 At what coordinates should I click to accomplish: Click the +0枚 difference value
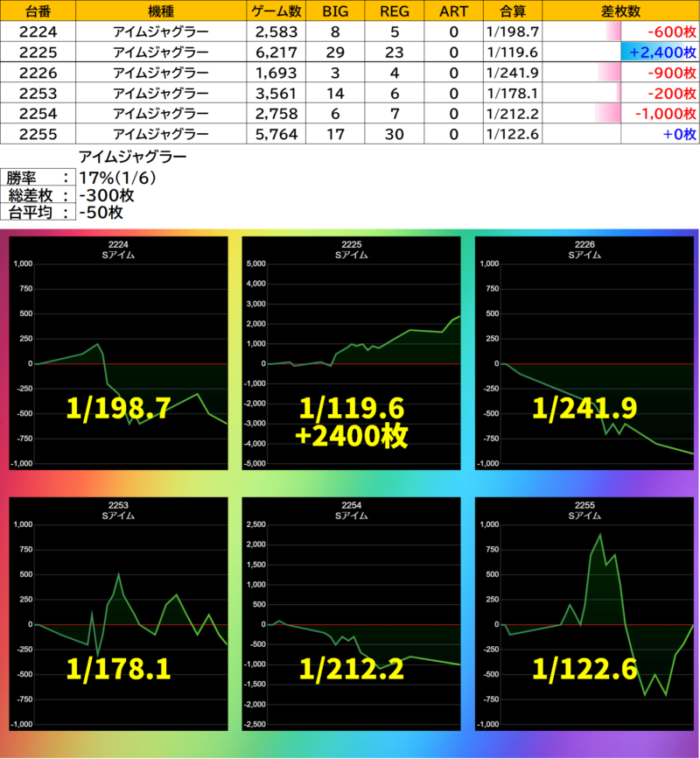[x=679, y=134]
